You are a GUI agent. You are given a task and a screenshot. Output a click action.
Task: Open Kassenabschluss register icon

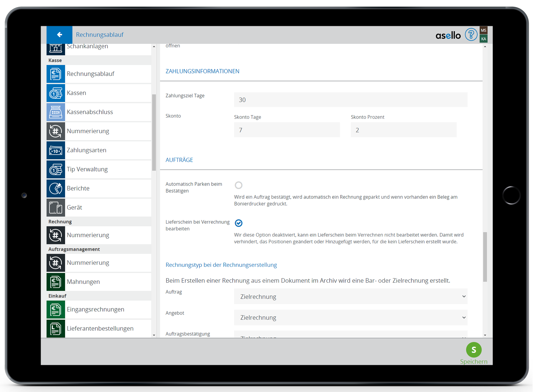coord(56,112)
